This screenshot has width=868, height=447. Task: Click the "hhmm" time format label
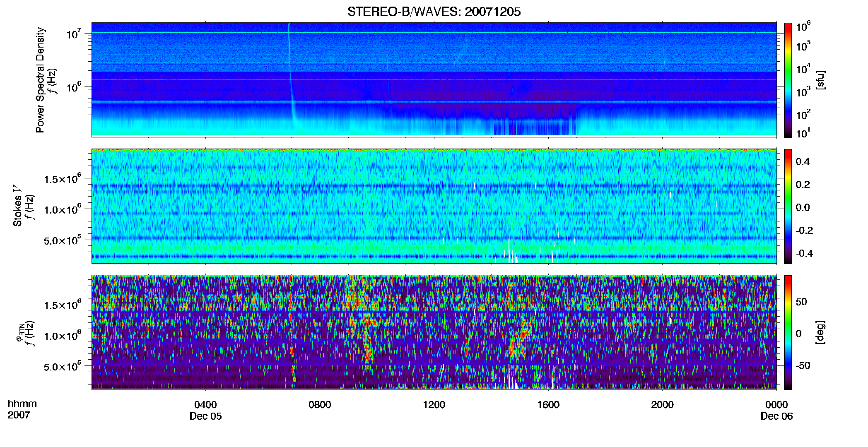point(22,404)
